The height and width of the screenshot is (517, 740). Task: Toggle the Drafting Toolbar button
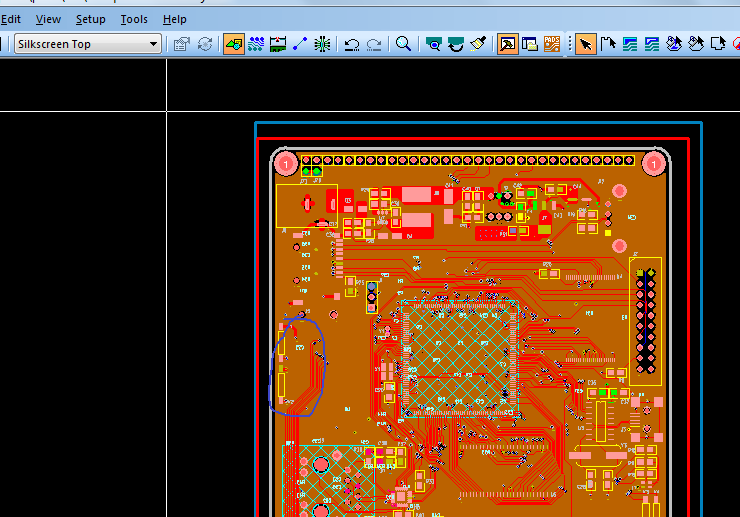pos(234,44)
